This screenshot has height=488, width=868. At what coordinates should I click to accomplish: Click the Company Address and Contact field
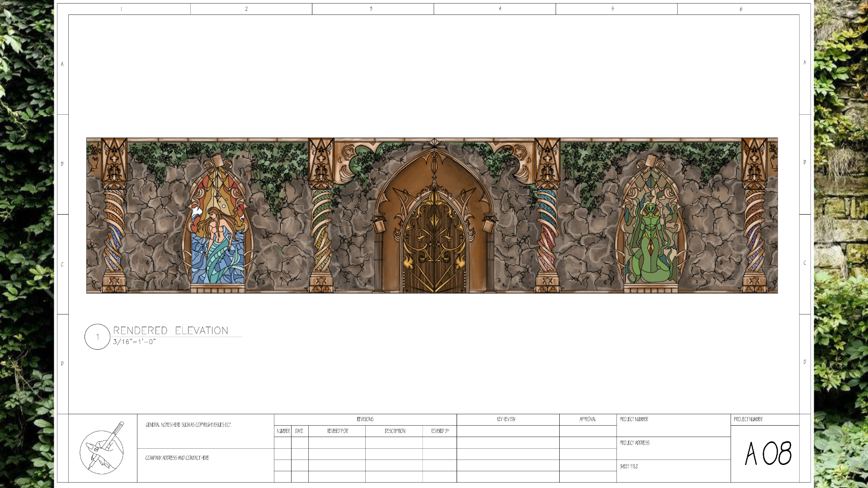[177, 458]
